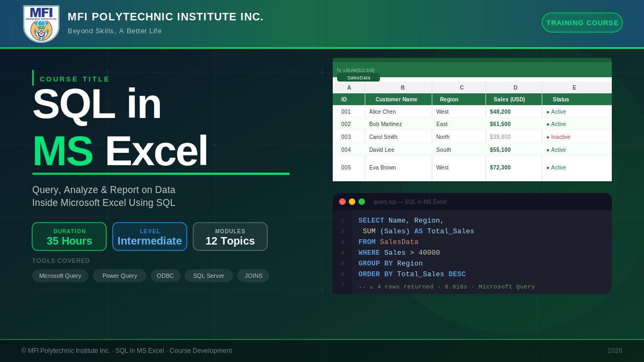Click ID cell 004
Screen dimensions: 644x362
point(349,150)
